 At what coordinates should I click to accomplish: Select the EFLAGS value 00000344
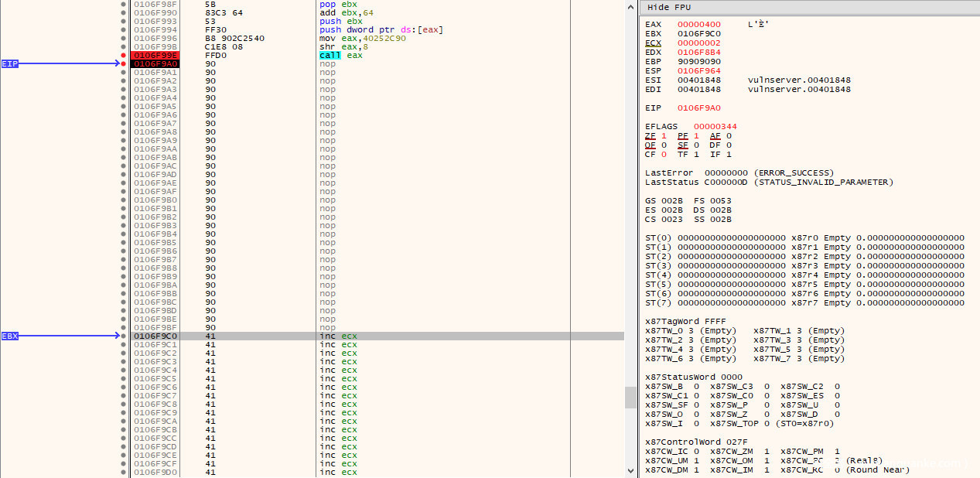coord(715,126)
